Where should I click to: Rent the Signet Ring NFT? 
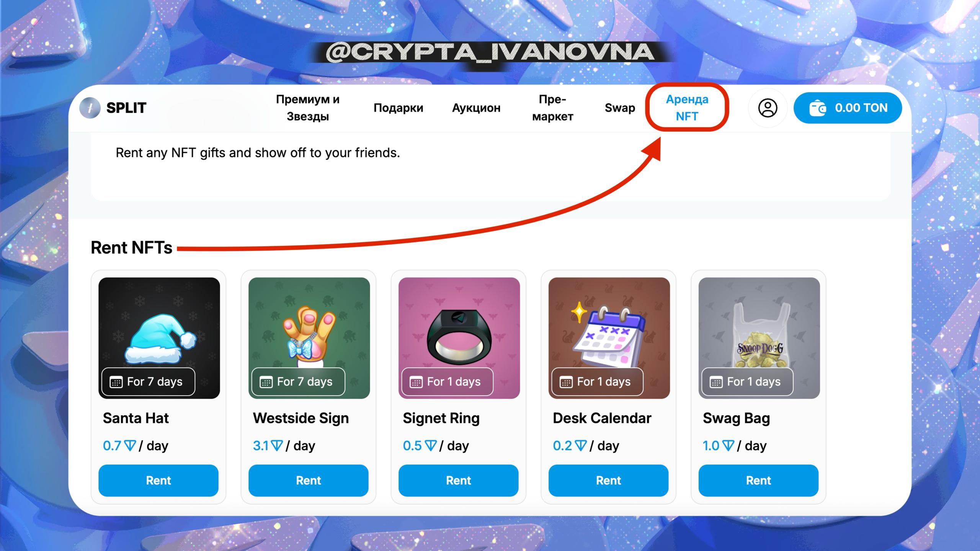pyautogui.click(x=459, y=481)
